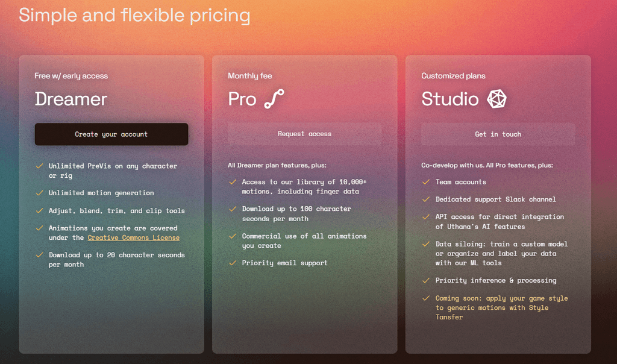Viewport: 617px width, 364px height.
Task: Click the Customized plans label
Action: (453, 76)
